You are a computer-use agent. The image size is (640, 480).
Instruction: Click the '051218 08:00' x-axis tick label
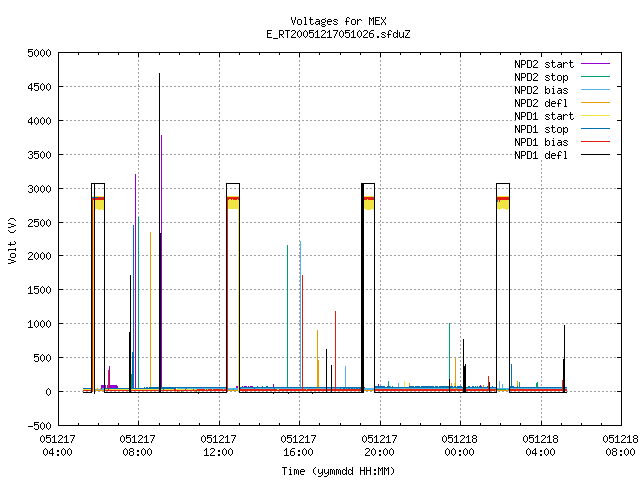click(620, 445)
